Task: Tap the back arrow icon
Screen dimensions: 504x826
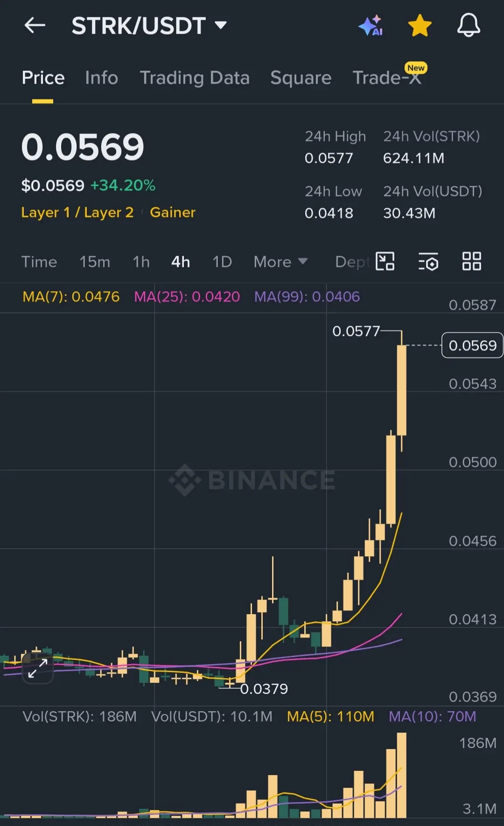Action: click(x=35, y=25)
